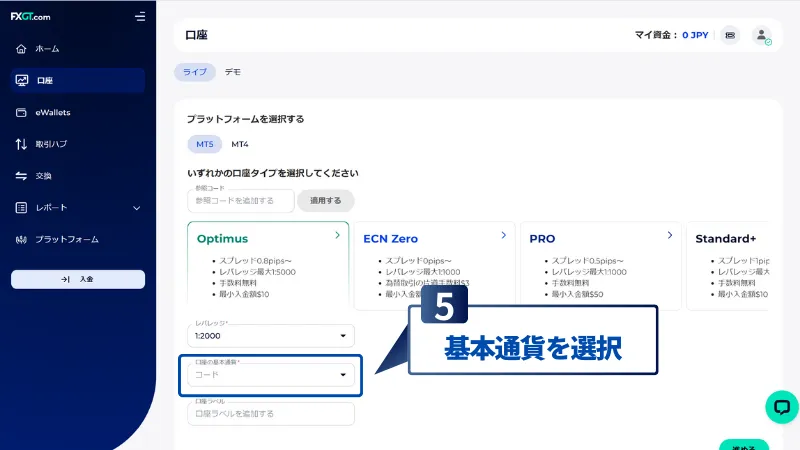Click the プラットフォーム candlestick icon
The width and height of the screenshot is (800, 450).
click(21, 240)
